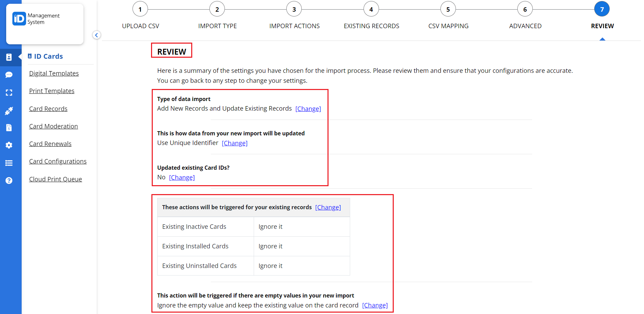
Task: Open Card Records page
Action: (48, 109)
